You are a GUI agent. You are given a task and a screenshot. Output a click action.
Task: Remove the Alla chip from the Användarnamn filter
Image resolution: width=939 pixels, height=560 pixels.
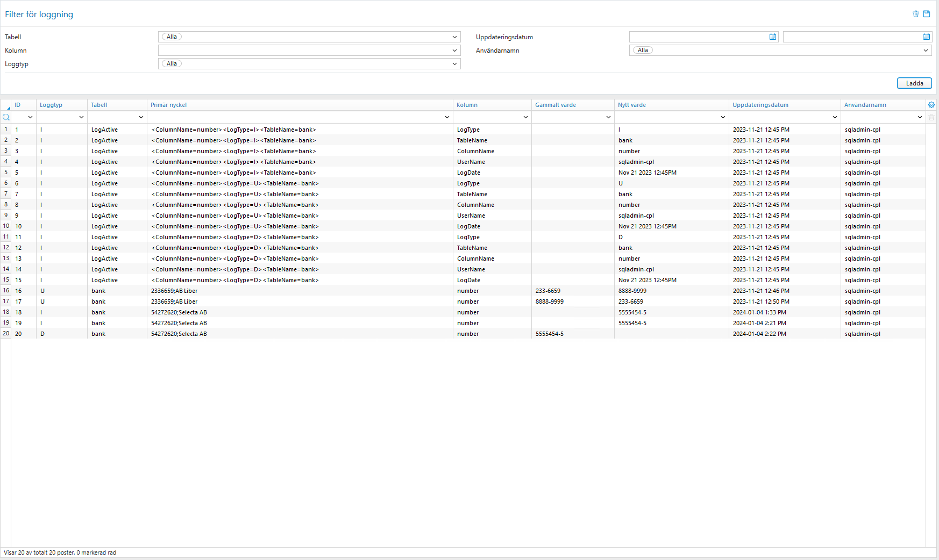click(x=642, y=49)
